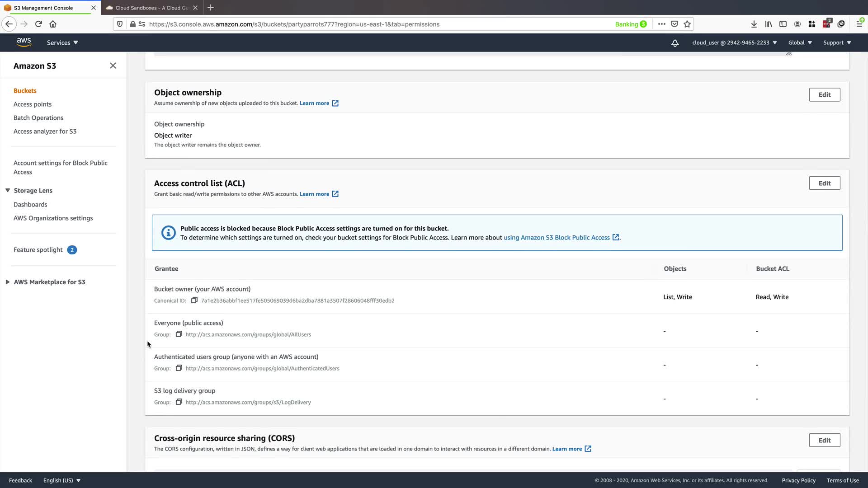The width and height of the screenshot is (868, 488).
Task: Expand the AWS Marketplace for S3 section
Action: point(8,282)
